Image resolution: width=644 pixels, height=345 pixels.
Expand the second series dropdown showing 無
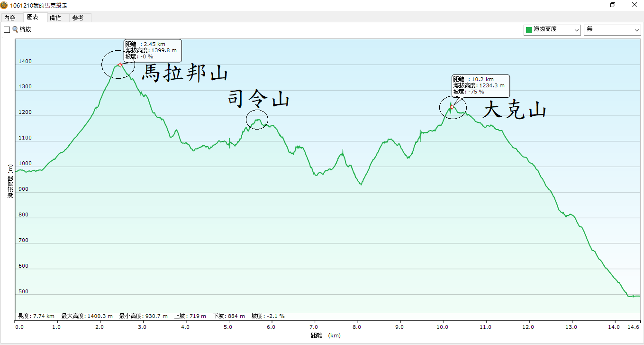[612, 29]
